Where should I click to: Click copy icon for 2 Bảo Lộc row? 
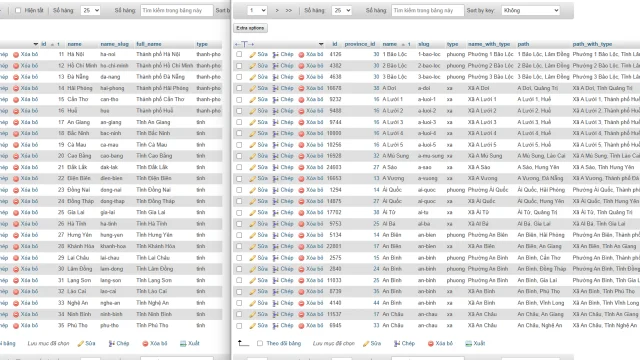click(276, 66)
